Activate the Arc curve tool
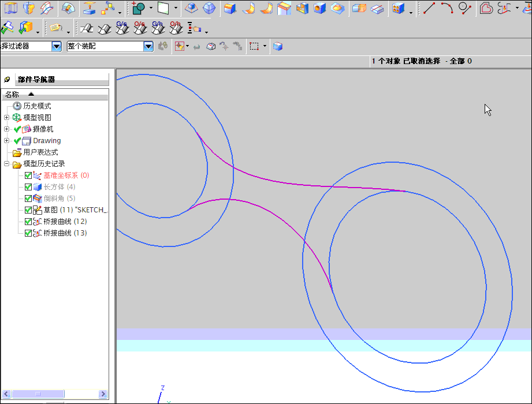532x404 pixels. [x=447, y=8]
